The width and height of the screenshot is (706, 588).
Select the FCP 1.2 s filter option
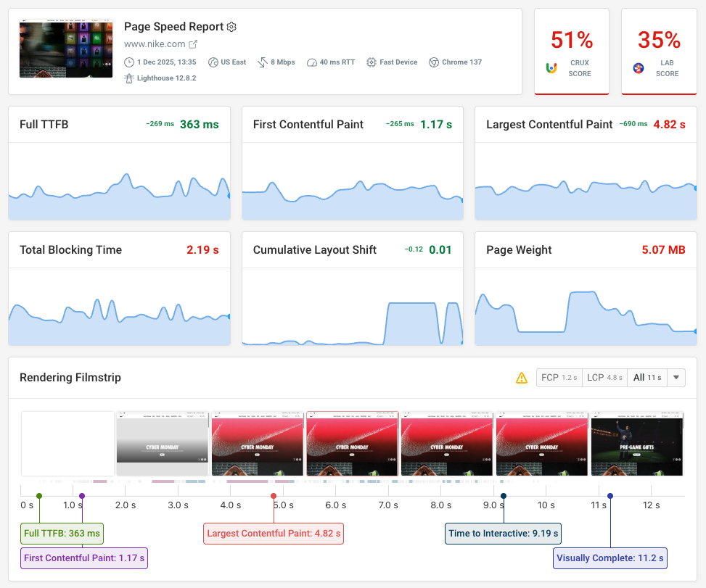pyautogui.click(x=559, y=378)
